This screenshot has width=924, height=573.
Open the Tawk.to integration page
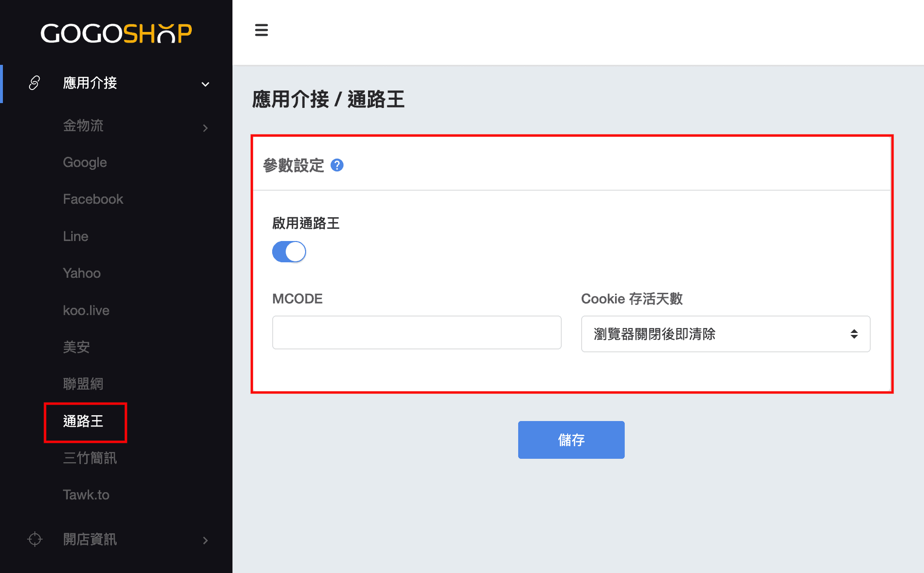(86, 494)
